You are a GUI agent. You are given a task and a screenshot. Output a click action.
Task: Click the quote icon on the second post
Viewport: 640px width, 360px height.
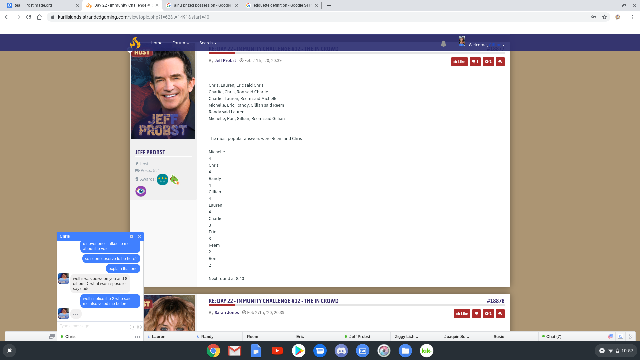pos(476,313)
